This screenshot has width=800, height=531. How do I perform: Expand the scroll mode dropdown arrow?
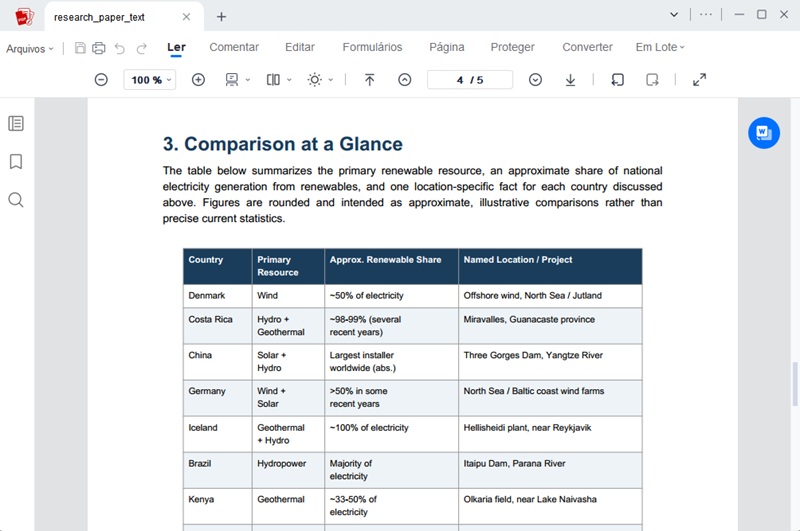pyautogui.click(x=248, y=80)
